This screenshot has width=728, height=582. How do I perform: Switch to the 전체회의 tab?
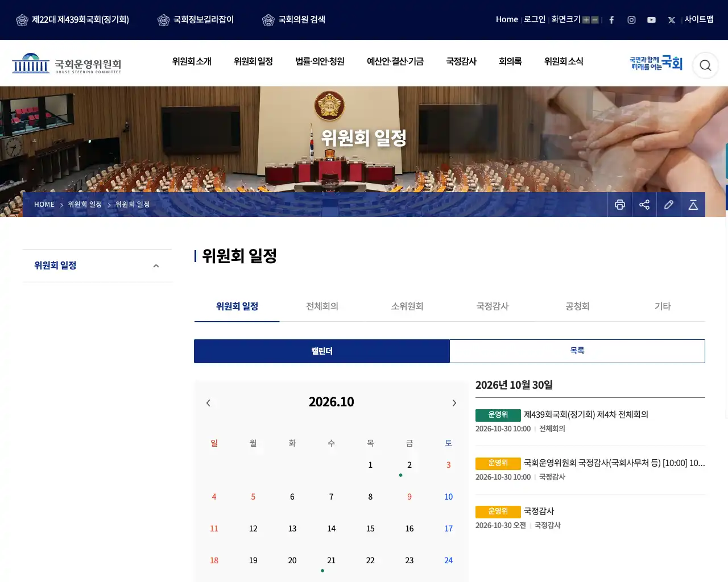coord(322,306)
